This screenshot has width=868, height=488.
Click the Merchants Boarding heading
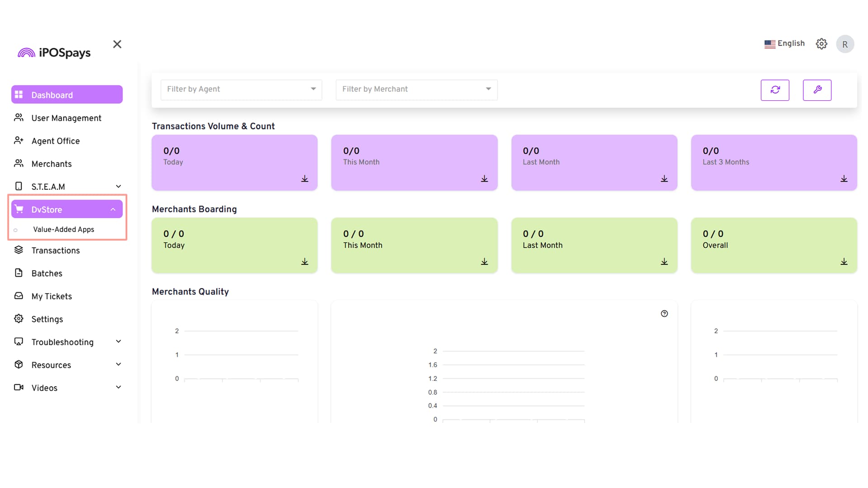pos(194,209)
